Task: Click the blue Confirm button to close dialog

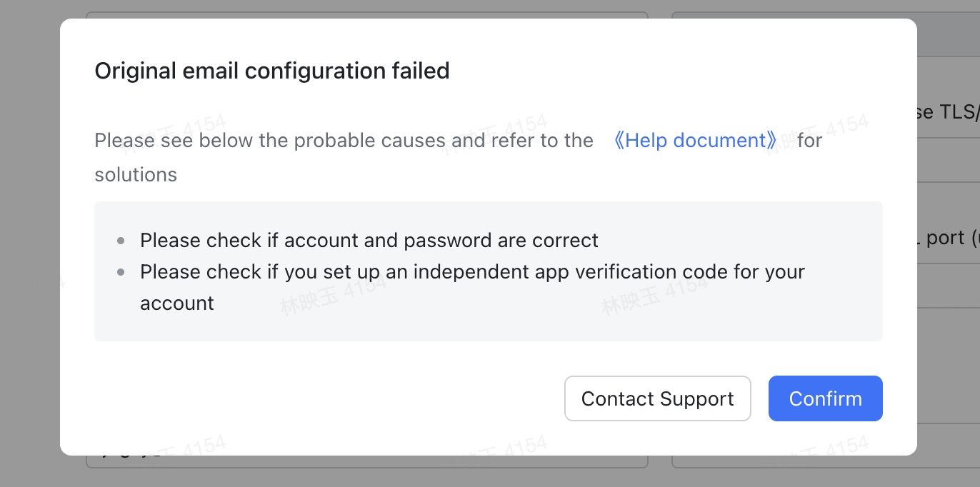Action: 825,398
